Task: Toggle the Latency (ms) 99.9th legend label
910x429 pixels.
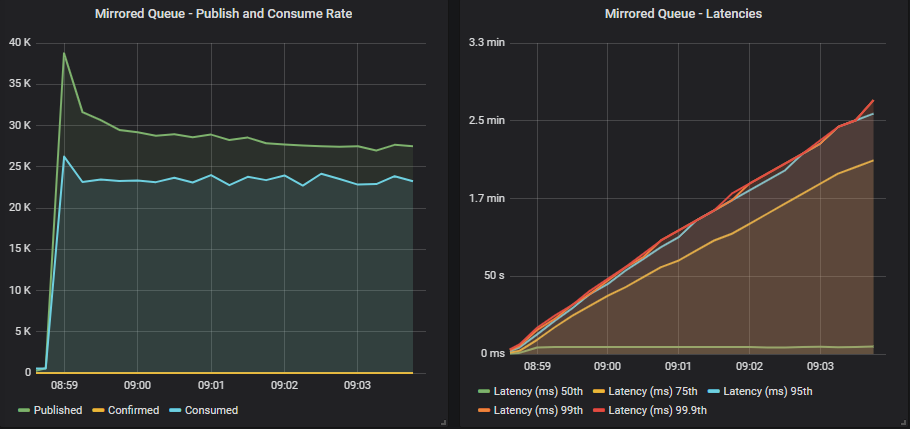Action: [659, 410]
